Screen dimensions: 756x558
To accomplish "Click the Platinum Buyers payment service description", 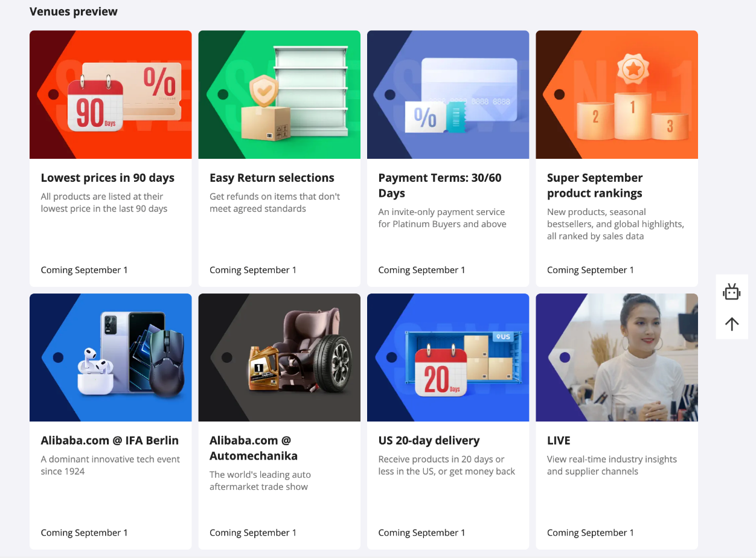I will coord(443,218).
